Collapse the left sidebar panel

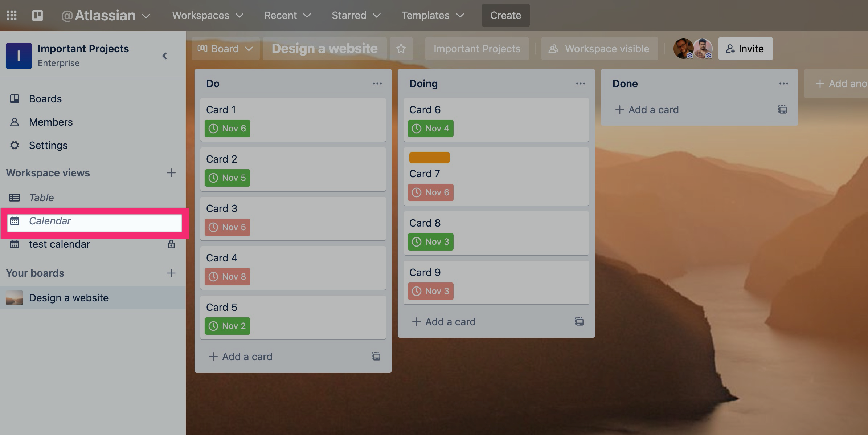(164, 56)
